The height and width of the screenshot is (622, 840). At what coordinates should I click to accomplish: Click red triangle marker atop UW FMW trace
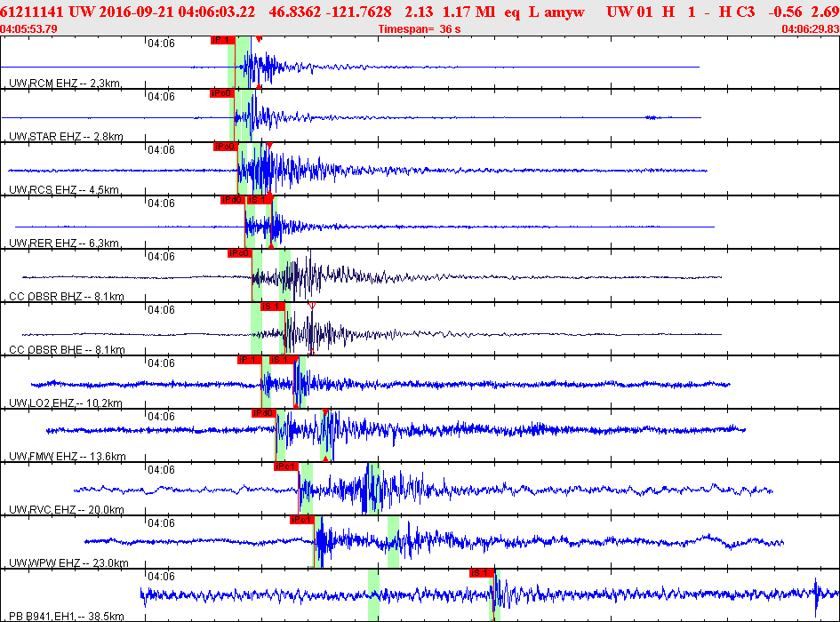(x=325, y=412)
